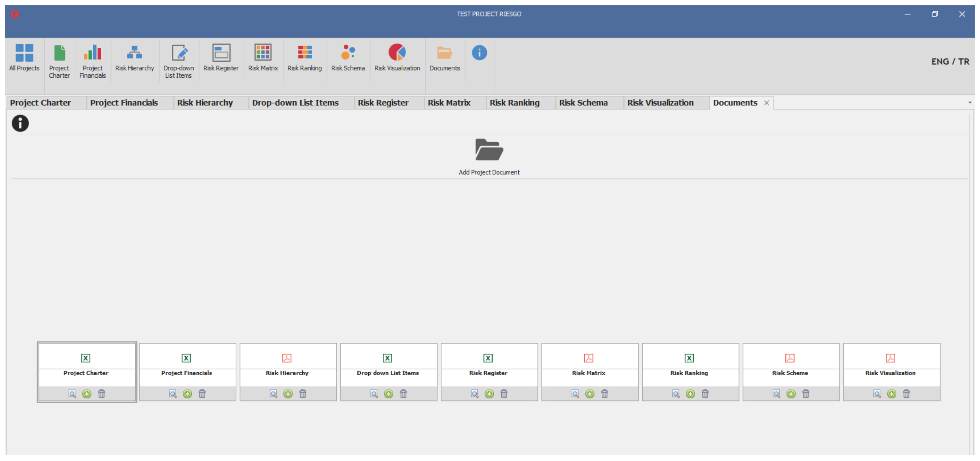Switch to the Risk Register tab

(x=383, y=103)
